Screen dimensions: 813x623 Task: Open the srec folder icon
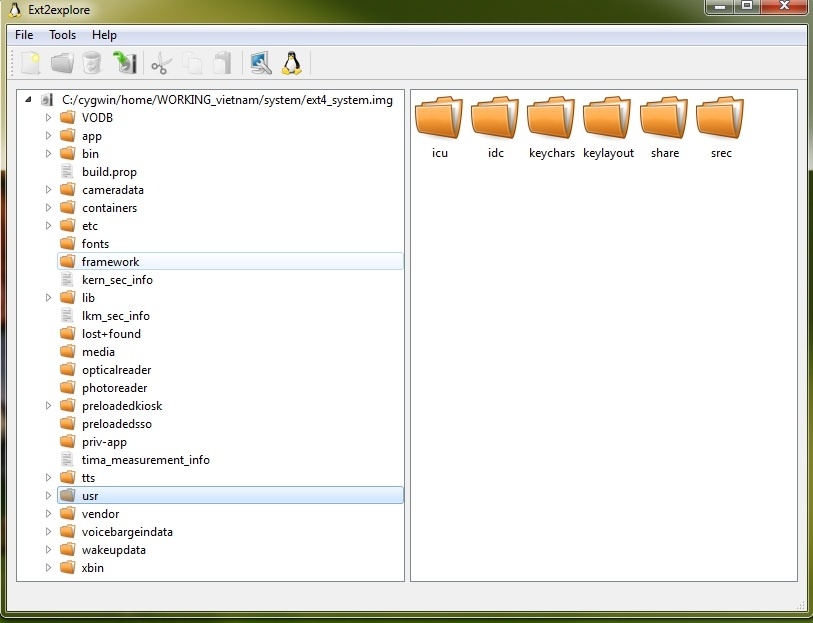coord(720,117)
